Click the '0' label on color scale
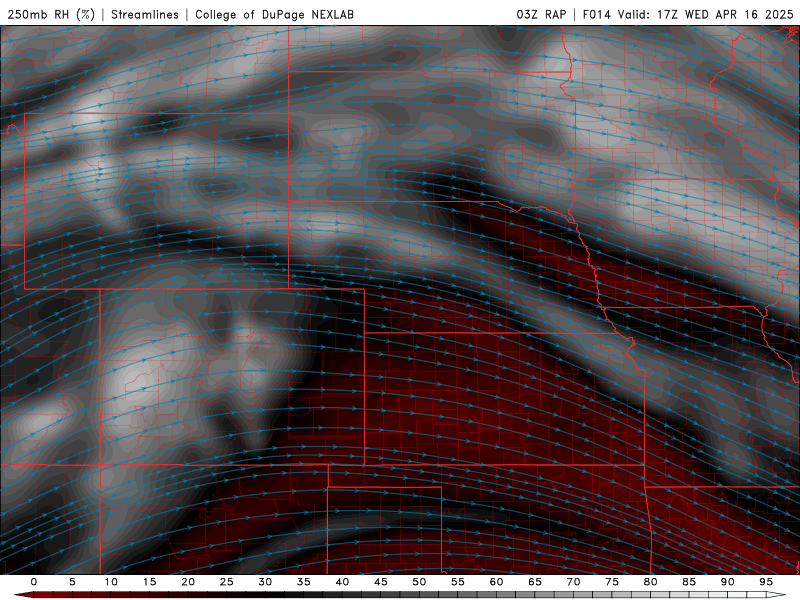800x600 pixels. (34, 582)
